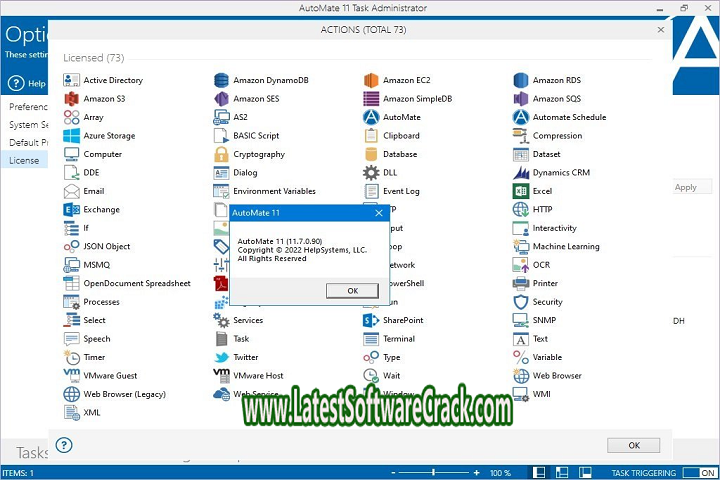Select the Amazon S3 action icon
The width and height of the screenshot is (720, 480).
tap(71, 99)
